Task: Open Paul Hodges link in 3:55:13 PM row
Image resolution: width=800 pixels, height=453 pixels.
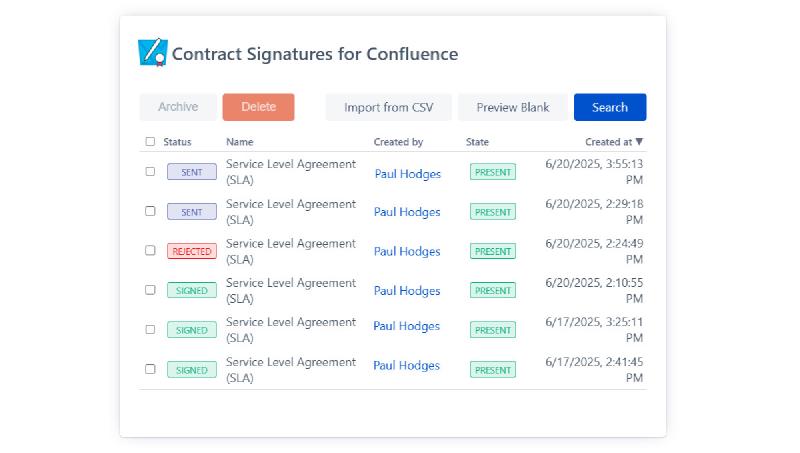Action: [x=408, y=174]
